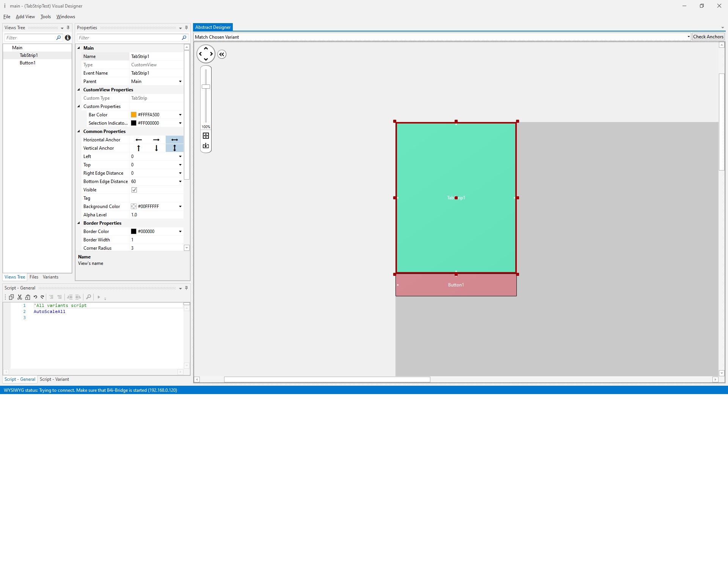Set Horizontal Anchor to both sides

click(174, 140)
